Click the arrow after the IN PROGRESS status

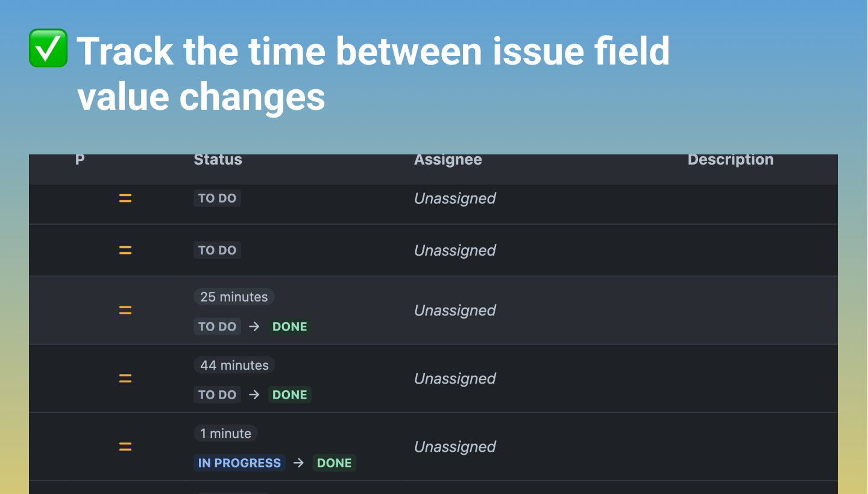point(298,463)
